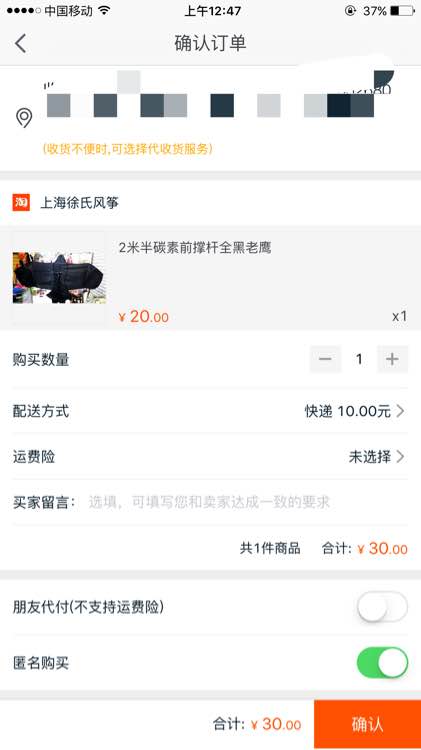Viewport: 421px width, 750px height.
Task: Tap the orange Taobao shop icon
Action: pos(21,202)
